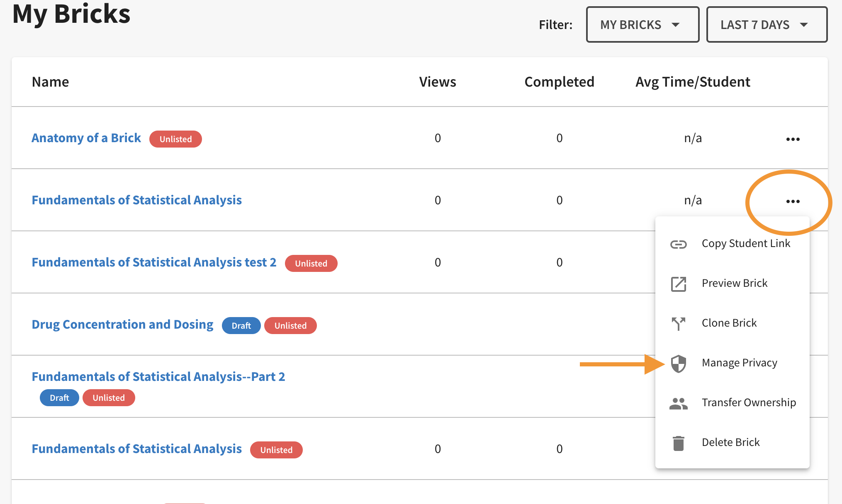Open the Drug Concentration and Dosing brick
Image resolution: width=842 pixels, height=504 pixels.
click(x=122, y=325)
